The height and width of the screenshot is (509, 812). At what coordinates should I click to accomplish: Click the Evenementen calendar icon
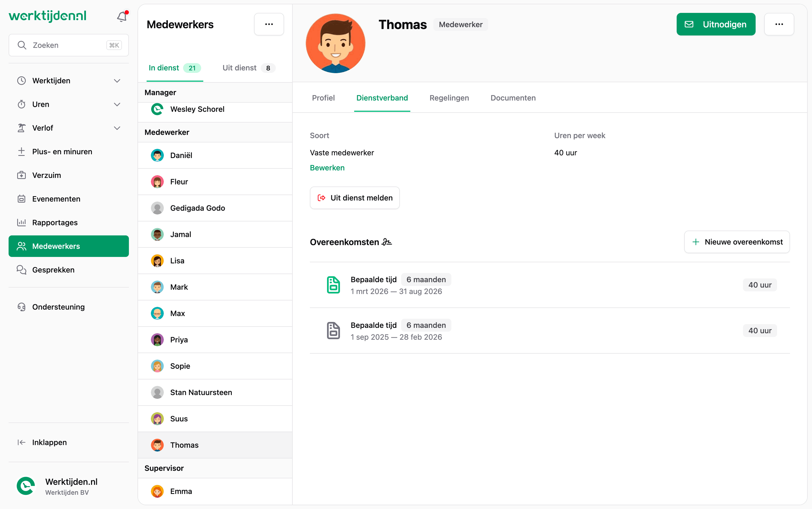(x=21, y=199)
